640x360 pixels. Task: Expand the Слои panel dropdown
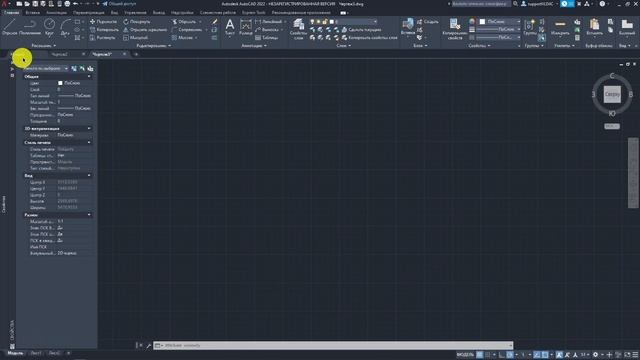point(344,46)
